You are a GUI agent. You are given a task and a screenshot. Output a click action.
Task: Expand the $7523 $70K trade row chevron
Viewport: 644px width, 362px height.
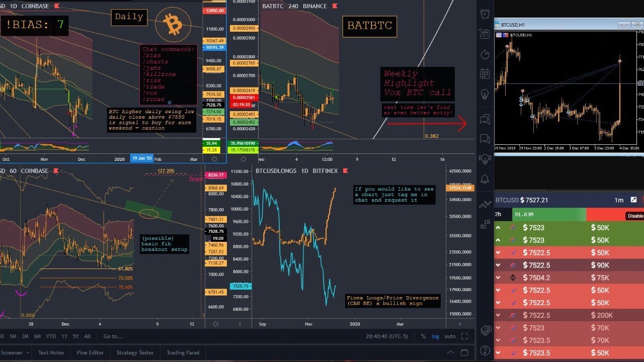(498, 328)
